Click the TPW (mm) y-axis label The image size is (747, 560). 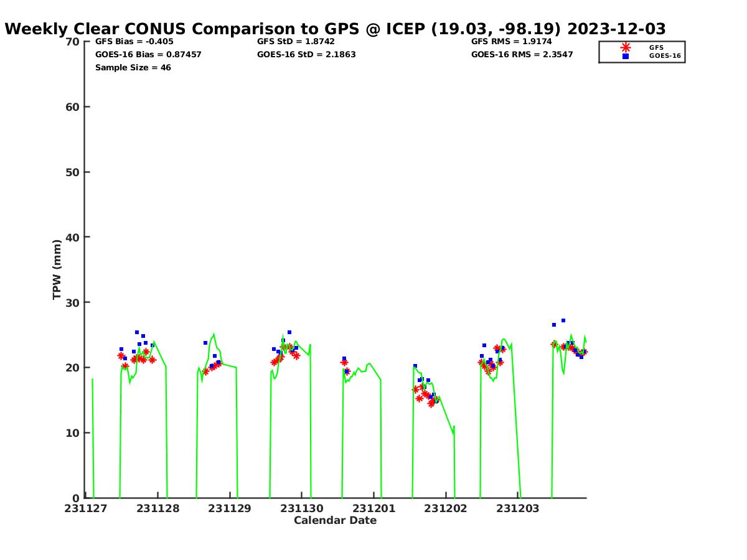pos(57,269)
